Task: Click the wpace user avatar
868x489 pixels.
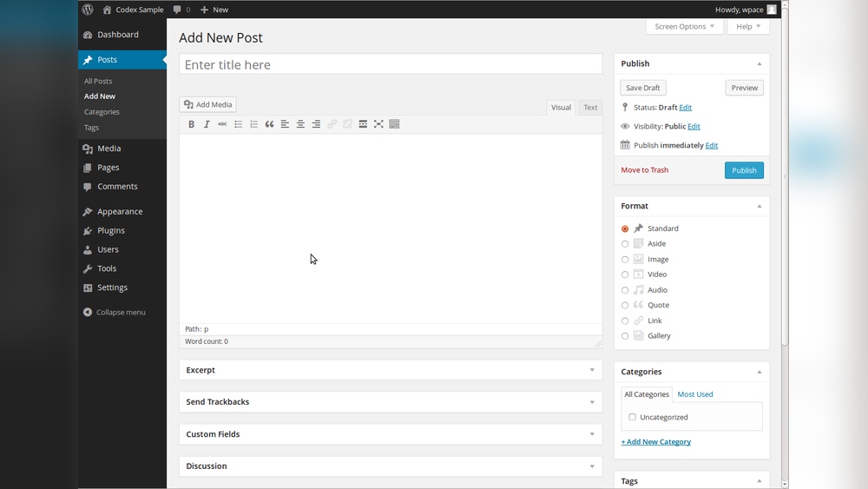Action: tap(772, 10)
